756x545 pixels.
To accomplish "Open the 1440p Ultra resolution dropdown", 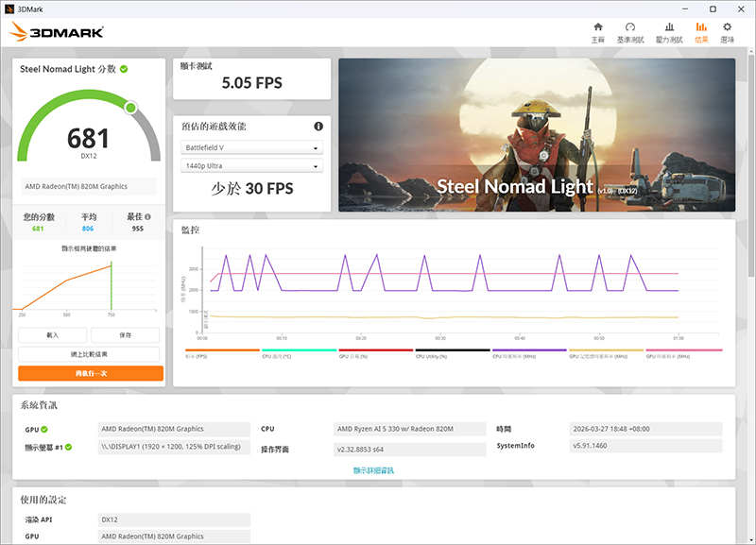I will click(x=251, y=166).
